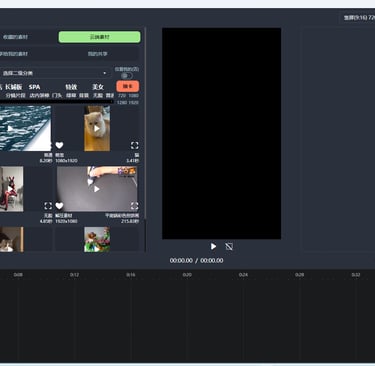Screen dimensions: 375x366
Task: Click the 1920x1080 label under gray video
Action: click(66, 221)
